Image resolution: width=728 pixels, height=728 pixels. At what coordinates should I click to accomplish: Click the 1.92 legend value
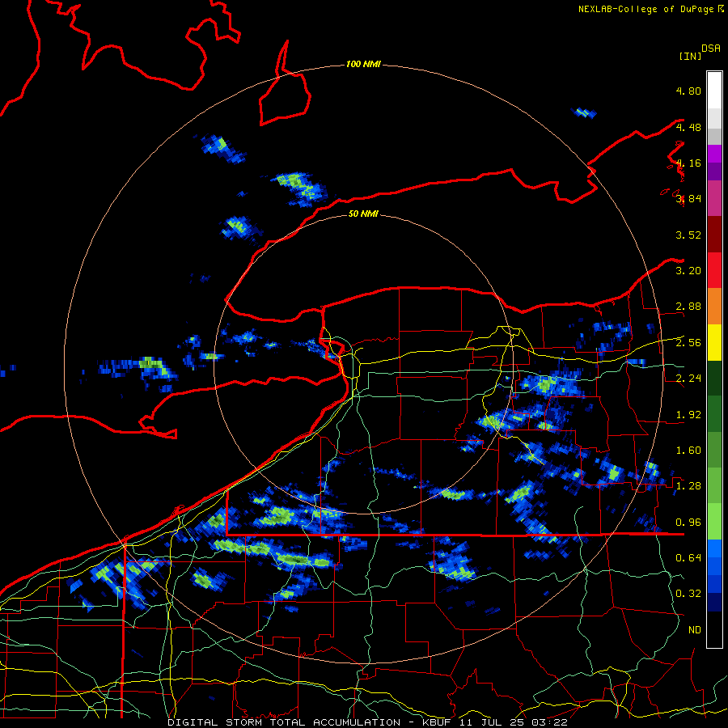coord(688,414)
